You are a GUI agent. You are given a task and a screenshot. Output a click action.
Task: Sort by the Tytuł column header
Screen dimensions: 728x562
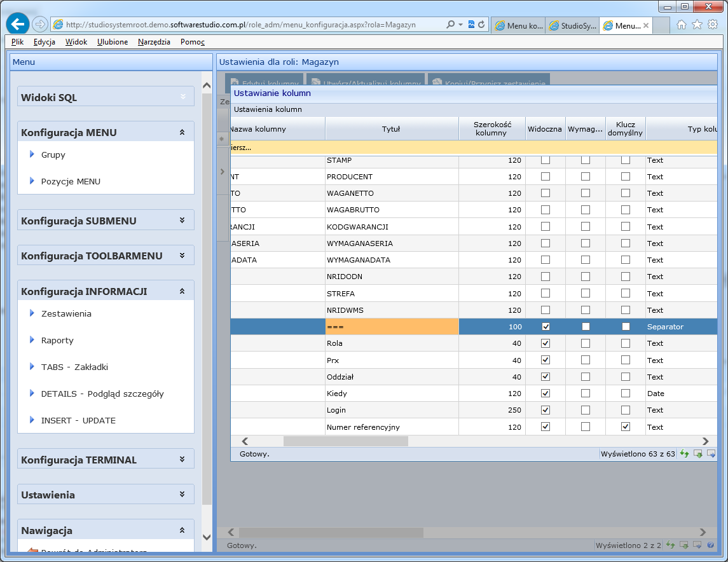click(392, 128)
